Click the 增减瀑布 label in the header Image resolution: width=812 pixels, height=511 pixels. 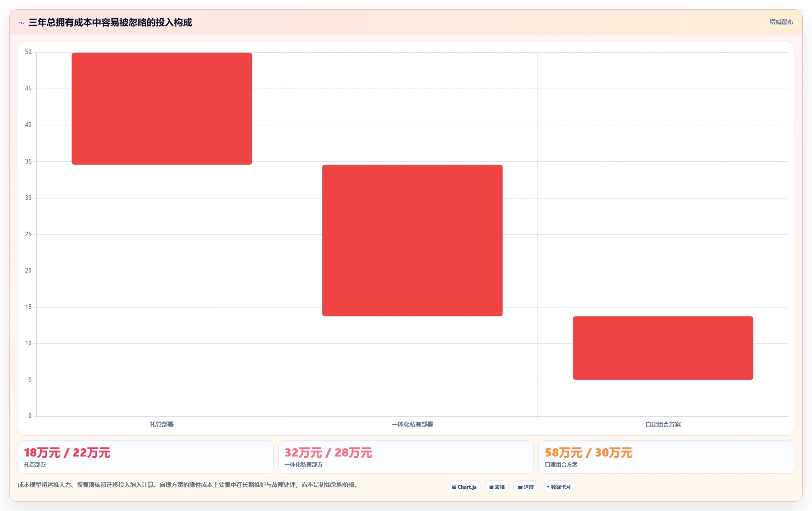coord(781,22)
